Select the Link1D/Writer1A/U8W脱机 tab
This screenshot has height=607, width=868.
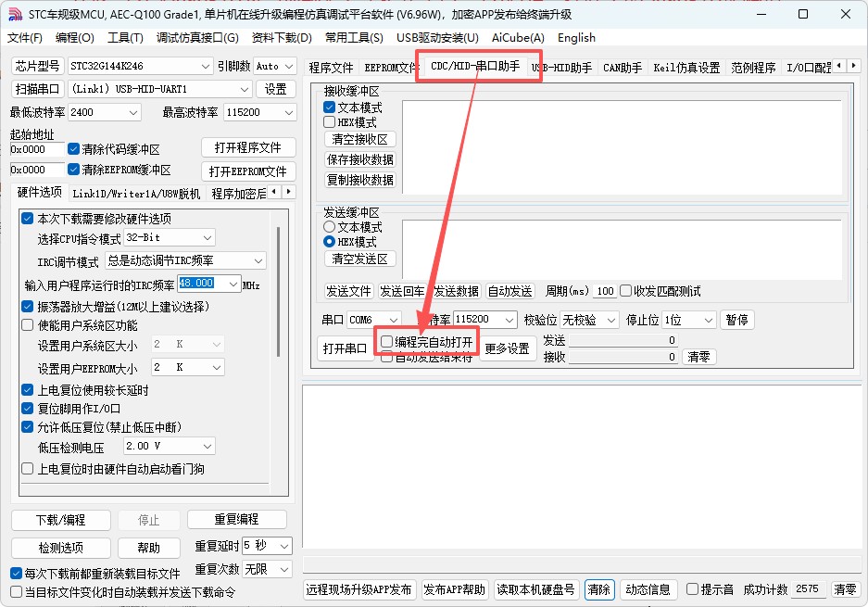[x=136, y=194]
